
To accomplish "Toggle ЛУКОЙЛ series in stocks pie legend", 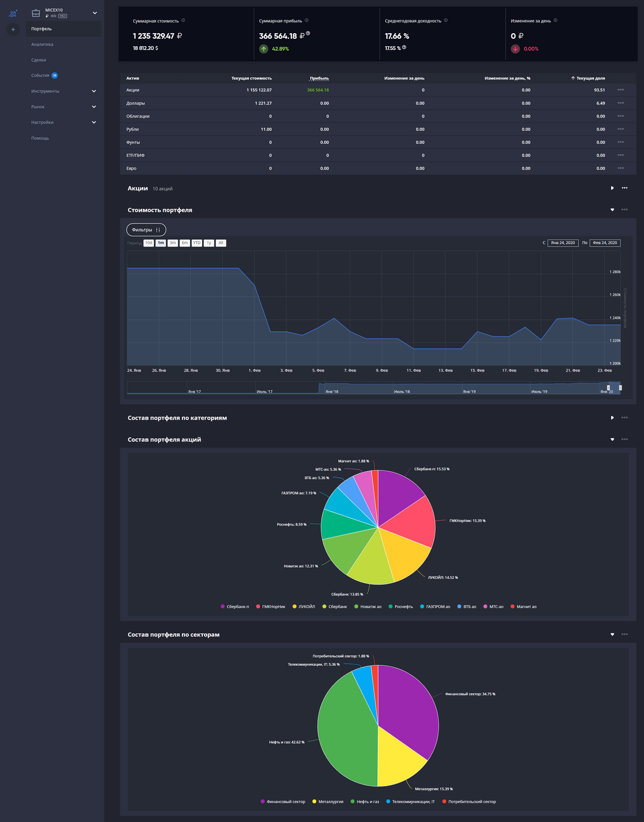I will click(304, 607).
